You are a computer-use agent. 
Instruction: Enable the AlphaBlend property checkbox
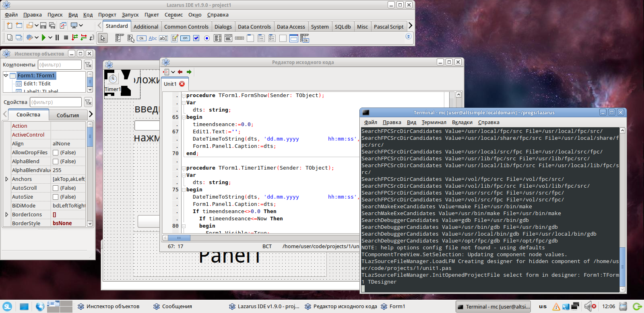(56, 162)
